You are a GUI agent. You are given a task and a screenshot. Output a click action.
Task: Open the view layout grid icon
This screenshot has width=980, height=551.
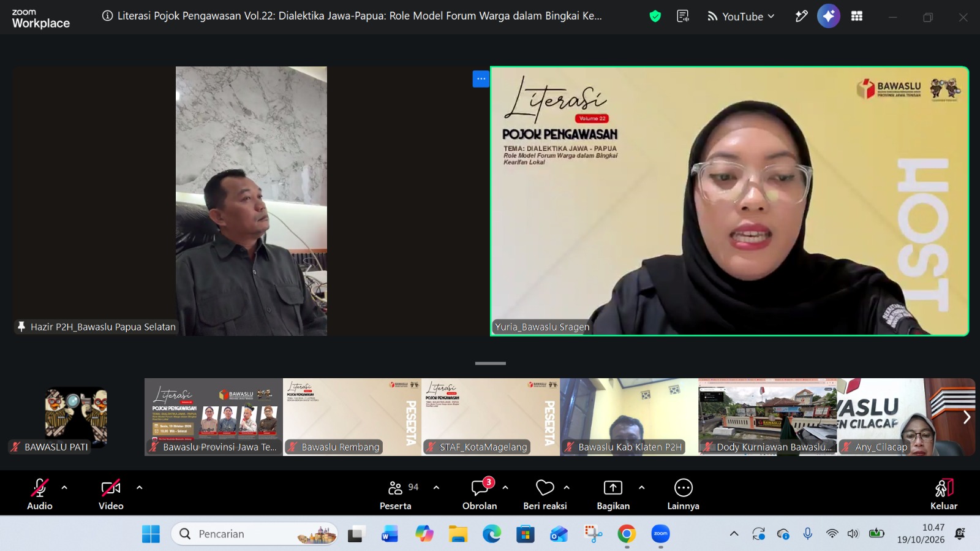coord(857,17)
